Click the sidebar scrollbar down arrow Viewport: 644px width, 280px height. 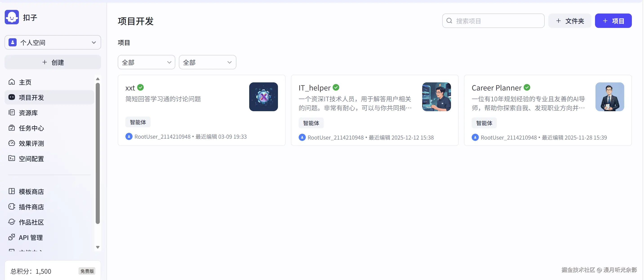98,247
